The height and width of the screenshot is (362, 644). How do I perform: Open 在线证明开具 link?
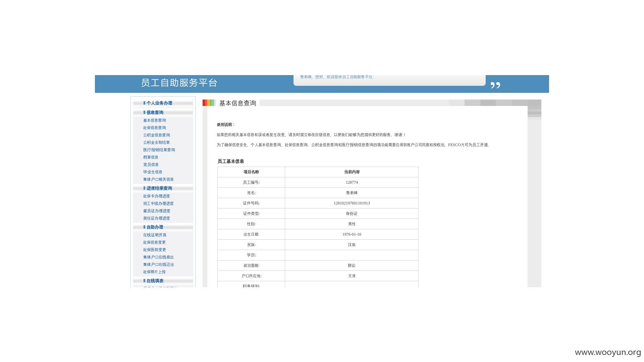(x=155, y=235)
